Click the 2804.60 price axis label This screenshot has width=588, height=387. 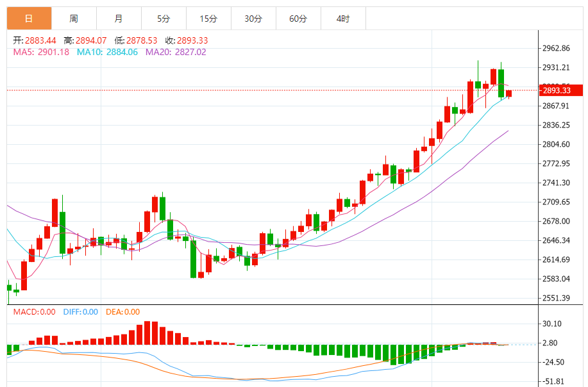point(556,144)
